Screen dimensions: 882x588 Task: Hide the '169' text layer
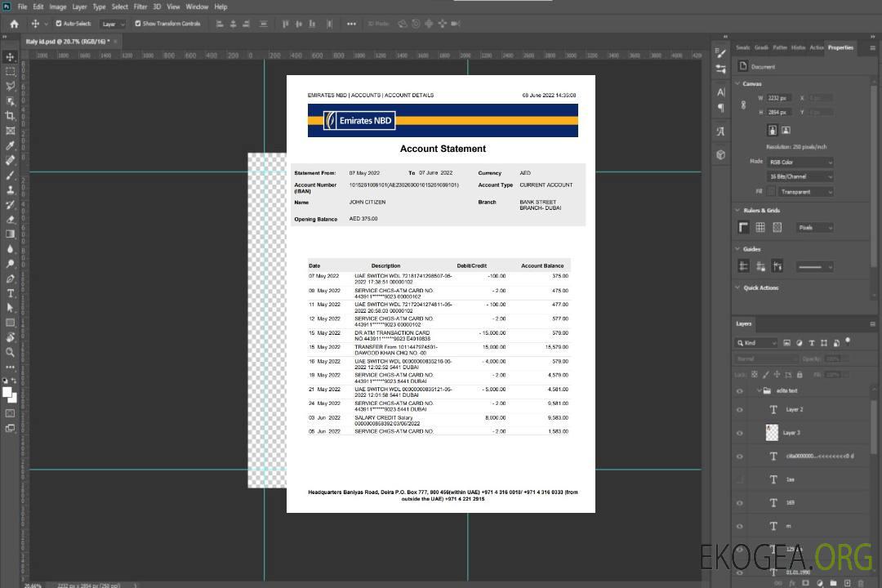pos(740,503)
